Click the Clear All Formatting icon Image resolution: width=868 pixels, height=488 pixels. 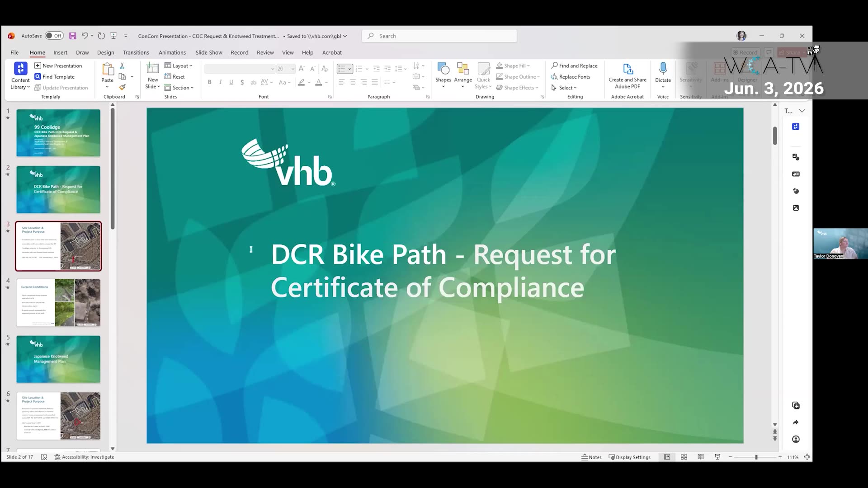point(325,69)
